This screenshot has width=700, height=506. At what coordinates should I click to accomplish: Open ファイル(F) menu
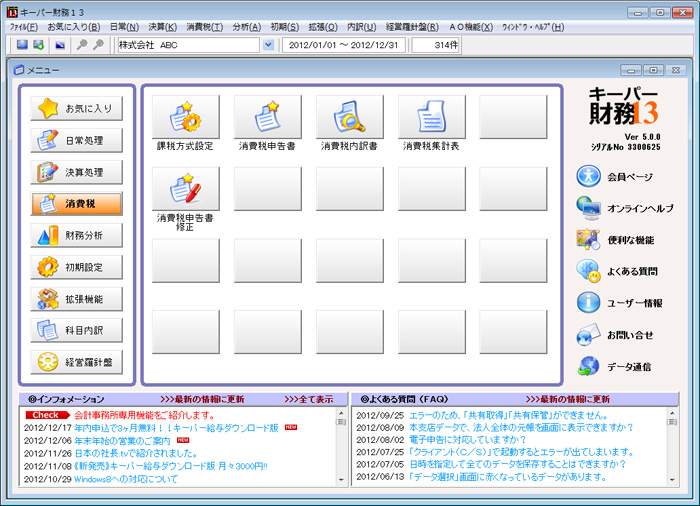(24, 27)
